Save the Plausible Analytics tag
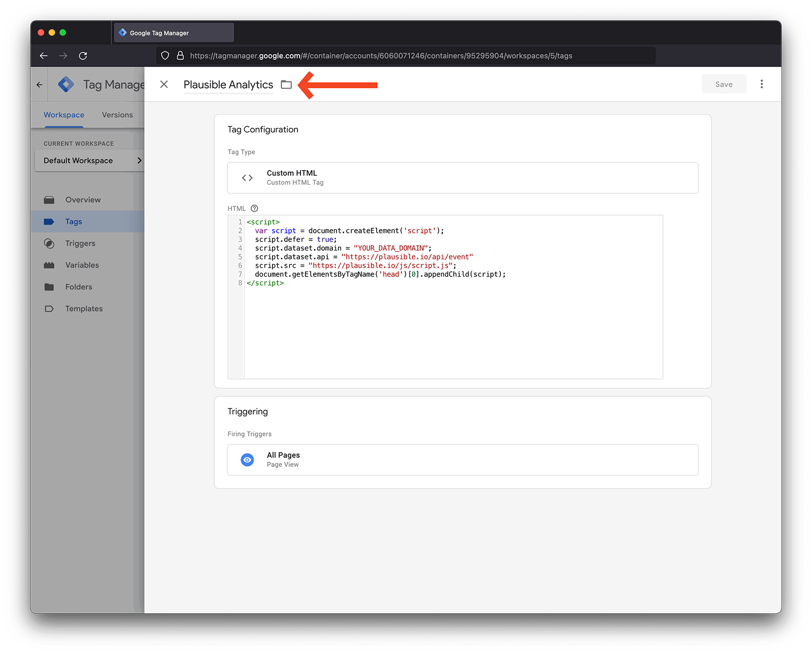812x654 pixels. 724,84
